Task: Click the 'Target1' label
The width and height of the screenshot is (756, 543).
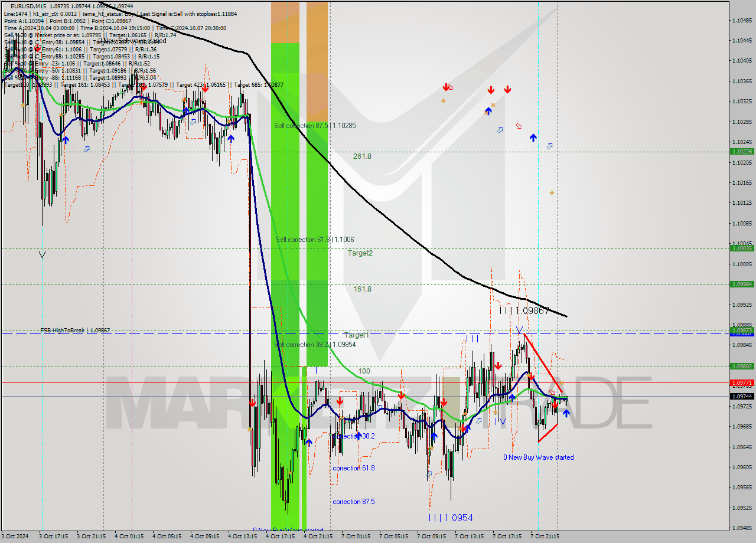Action: tap(357, 335)
